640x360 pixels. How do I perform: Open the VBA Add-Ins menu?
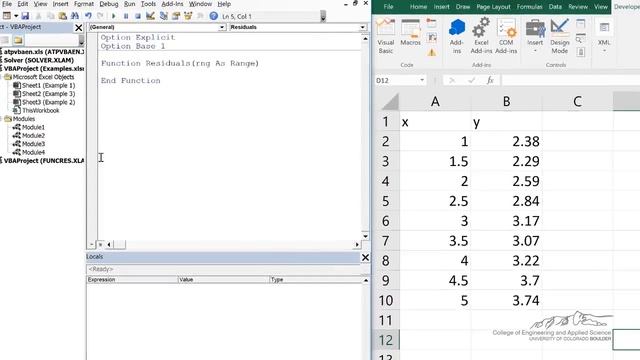click(x=172, y=4)
